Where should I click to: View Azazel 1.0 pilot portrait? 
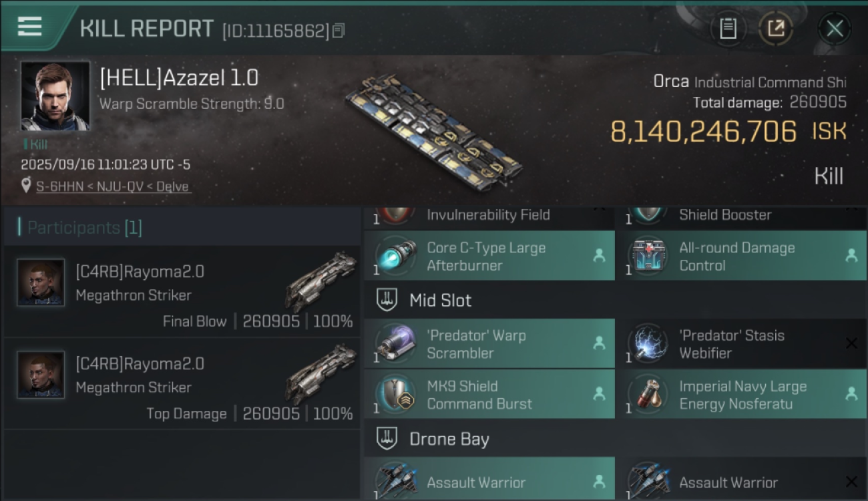tap(55, 96)
